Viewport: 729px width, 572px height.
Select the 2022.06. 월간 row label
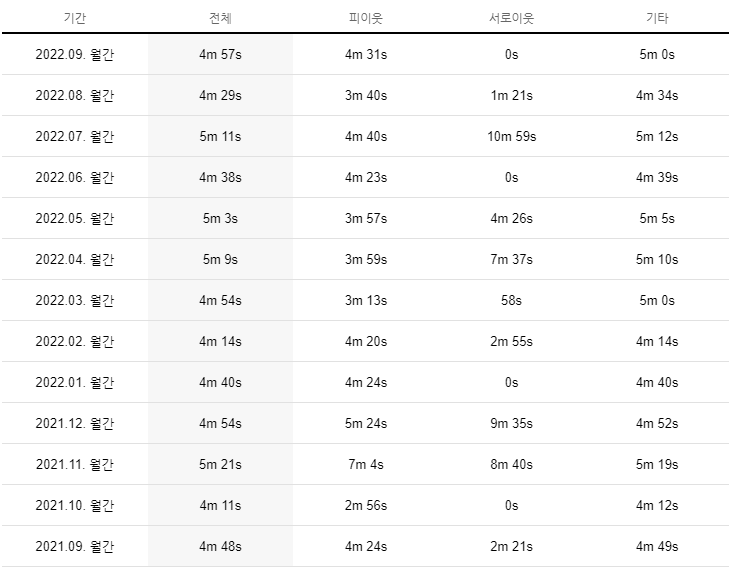click(74, 177)
